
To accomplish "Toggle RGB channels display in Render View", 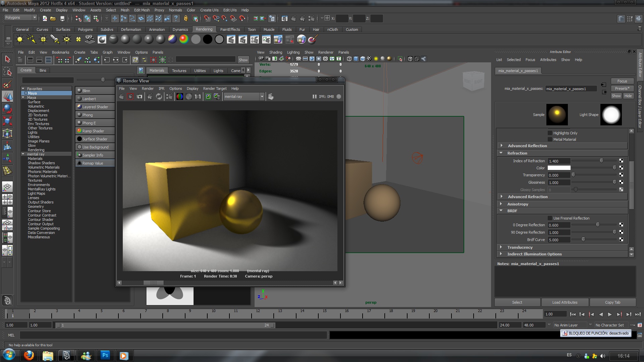I will (180, 97).
